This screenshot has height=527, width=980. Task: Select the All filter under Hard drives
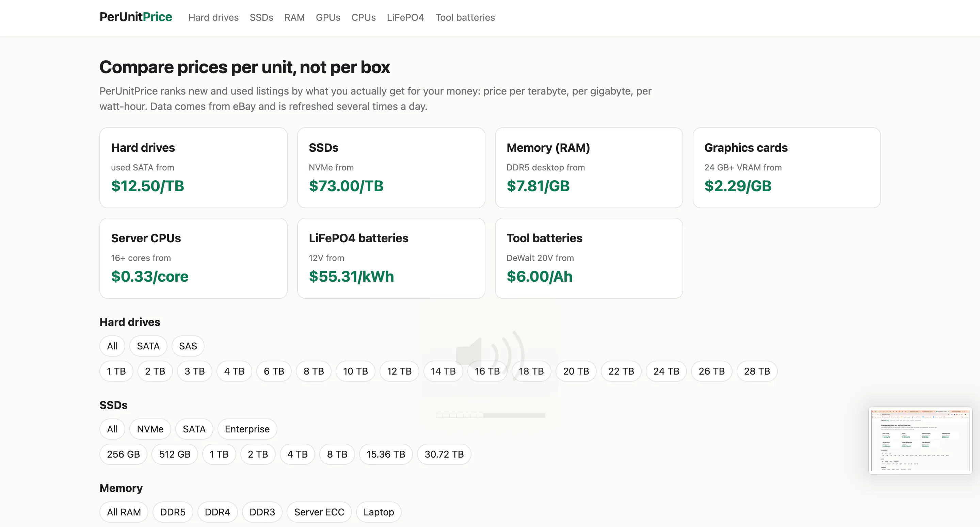[x=112, y=346]
